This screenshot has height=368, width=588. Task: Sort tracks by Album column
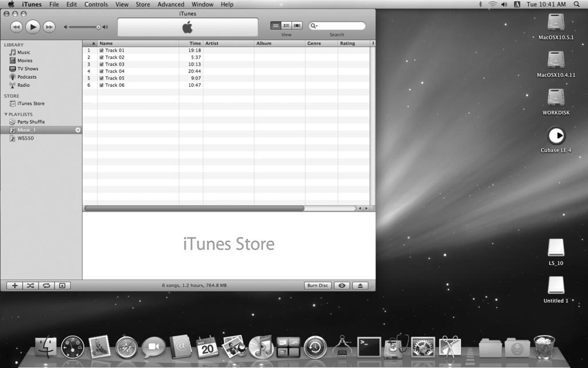pos(280,44)
